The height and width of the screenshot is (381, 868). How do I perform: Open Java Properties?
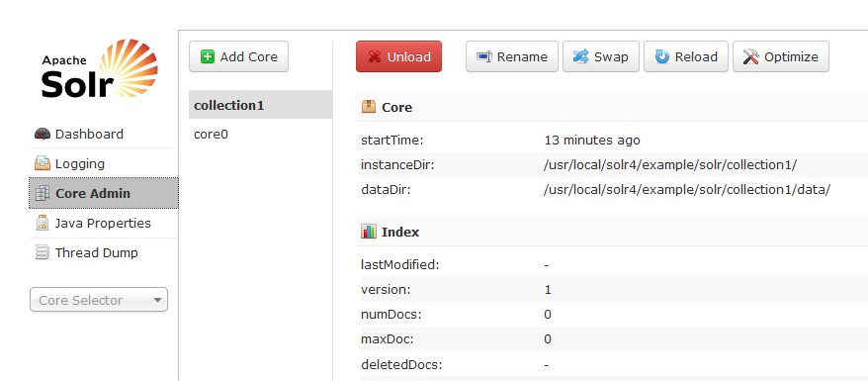coord(103,224)
